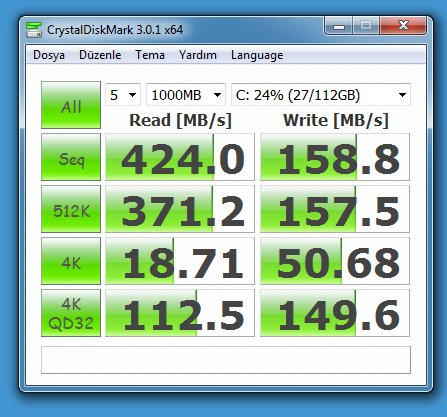Start the 4K random test
The height and width of the screenshot is (417, 447).
point(71,261)
